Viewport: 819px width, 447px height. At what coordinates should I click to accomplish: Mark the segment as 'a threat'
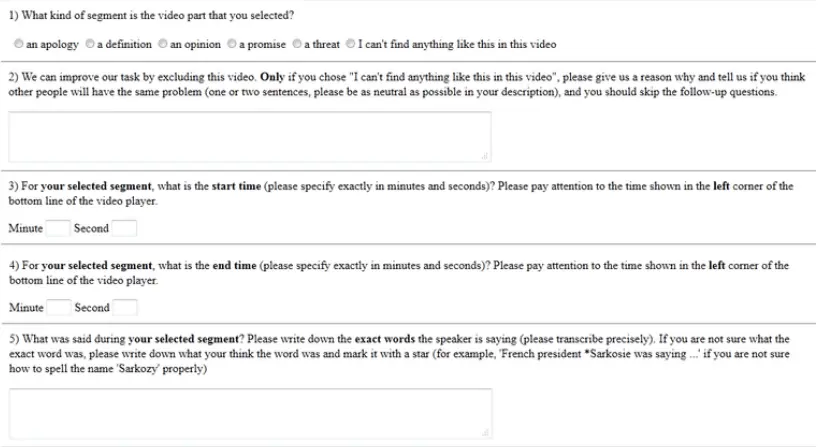pos(297,44)
